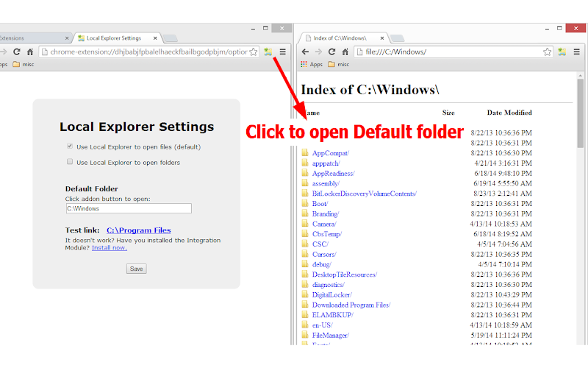Viewport: 588px width, 368px height.
Task: Click address bar in left window
Action: 148,52
